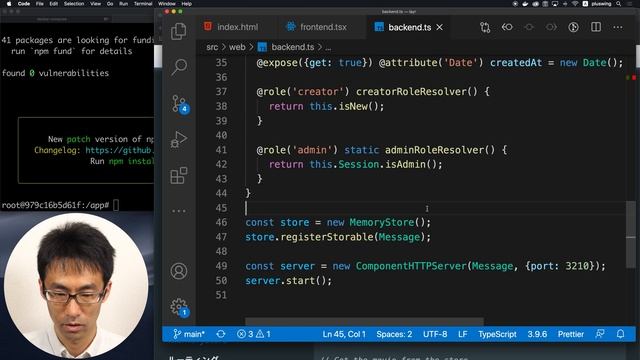Open the Code menu in macOS menu bar
Viewport: 640px width, 360px height.
pos(24,4)
